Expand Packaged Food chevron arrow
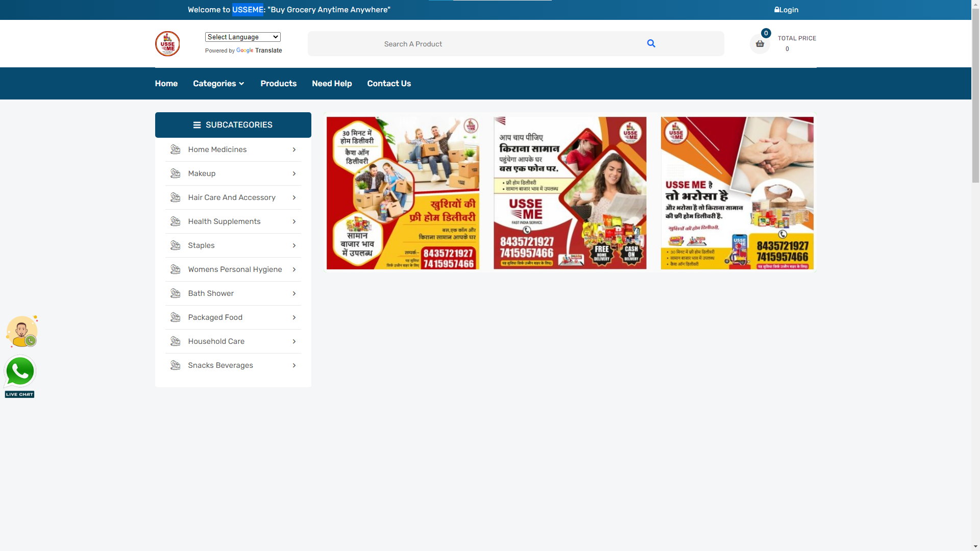This screenshot has width=980, height=551. [x=294, y=317]
